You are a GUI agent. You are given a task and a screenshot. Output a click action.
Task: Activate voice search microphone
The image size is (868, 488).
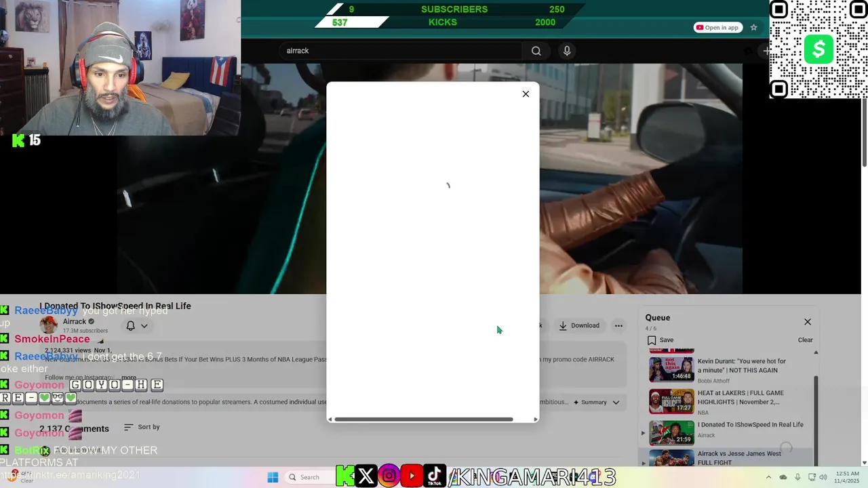567,51
